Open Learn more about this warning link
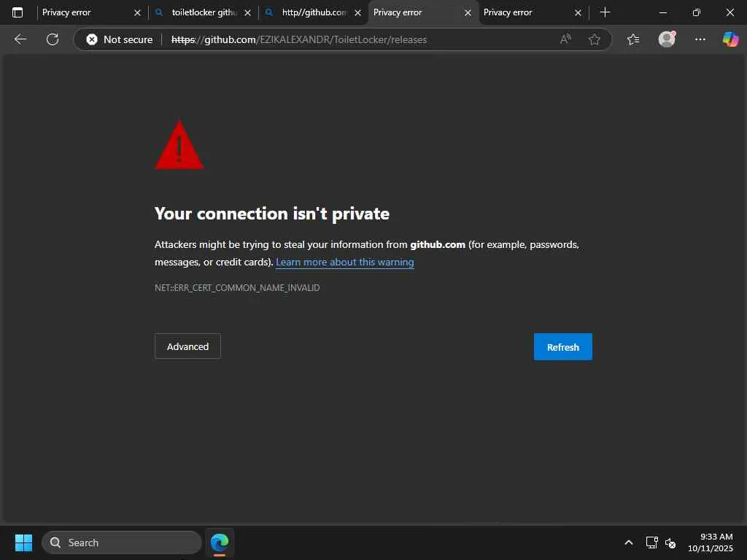 [345, 262]
